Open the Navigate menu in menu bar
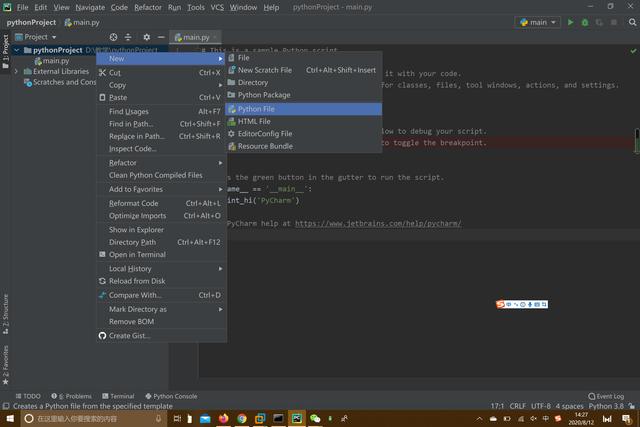 pos(90,7)
